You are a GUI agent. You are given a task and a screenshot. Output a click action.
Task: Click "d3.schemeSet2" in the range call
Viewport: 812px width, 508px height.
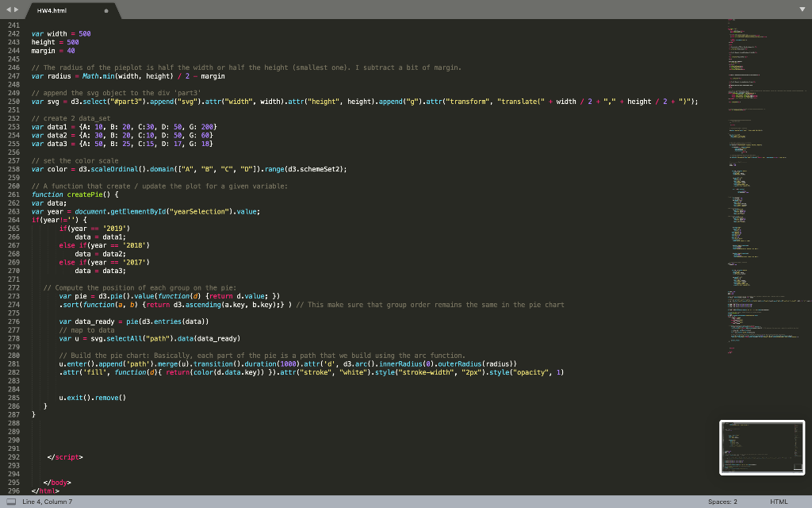[315, 169]
